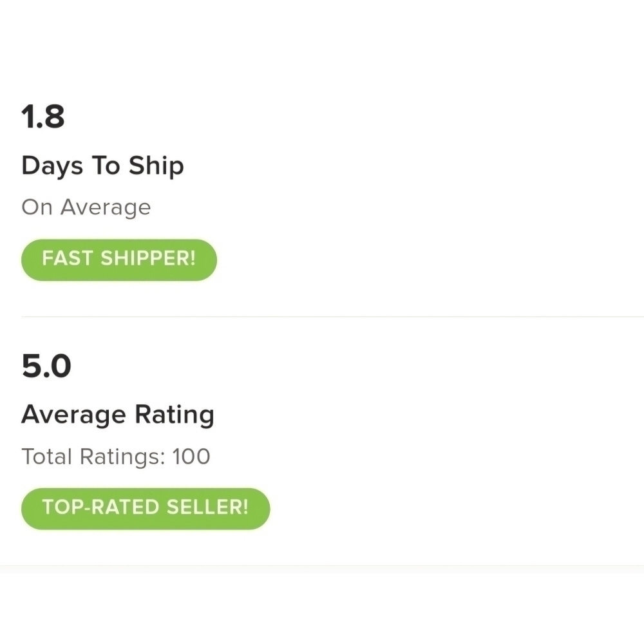Tap the number 100 in Total Ratings

click(191, 457)
